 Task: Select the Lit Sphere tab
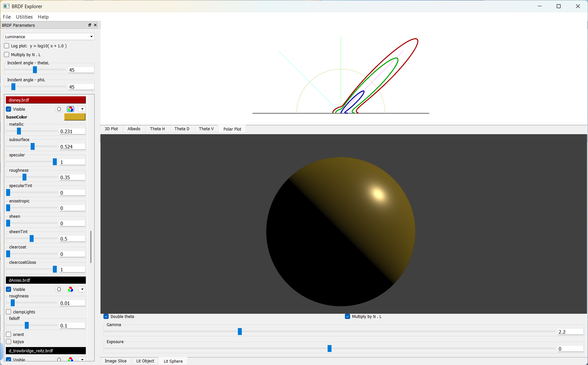(x=173, y=361)
